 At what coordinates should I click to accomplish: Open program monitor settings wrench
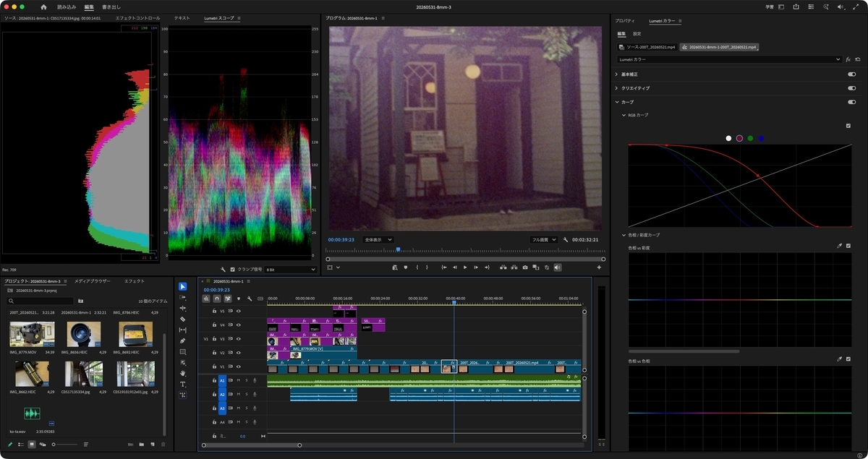(566, 239)
